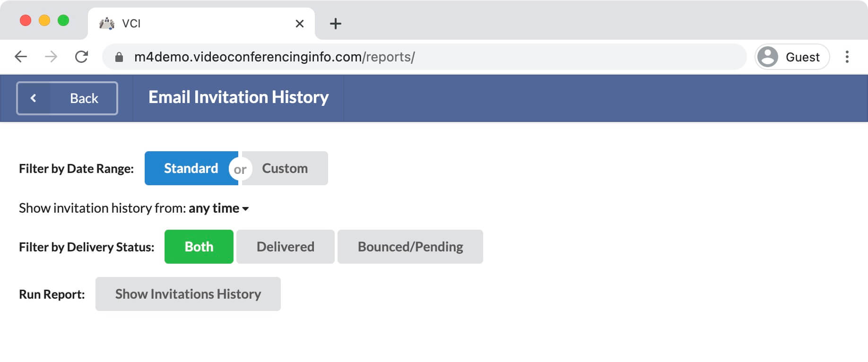Open a new tab with plus icon
The height and width of the screenshot is (362, 868).
335,24
